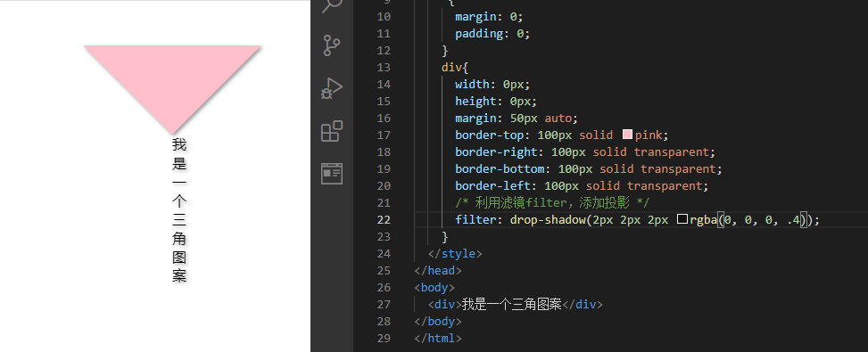Click the character '个' in the preview
Screen dimensions: 868x352
[x=179, y=201]
